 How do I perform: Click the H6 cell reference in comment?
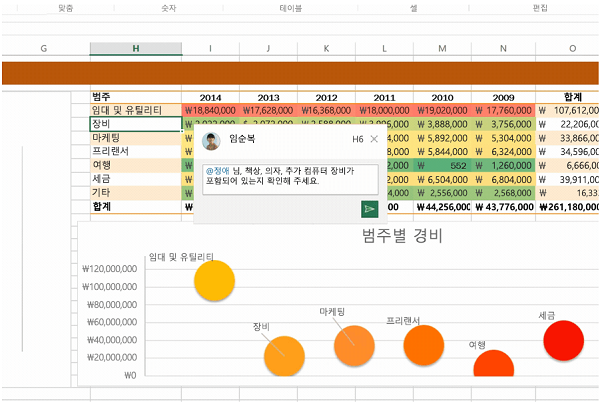pyautogui.click(x=358, y=139)
